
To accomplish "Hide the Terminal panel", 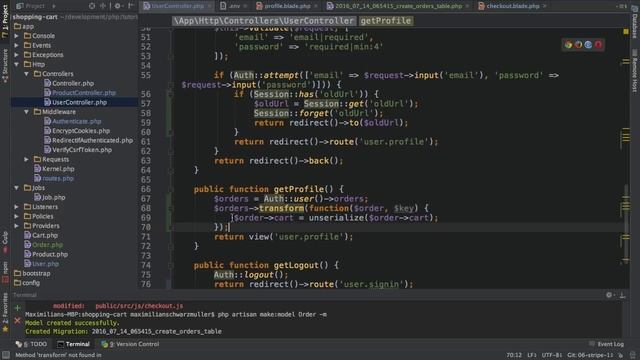I will tap(622, 295).
